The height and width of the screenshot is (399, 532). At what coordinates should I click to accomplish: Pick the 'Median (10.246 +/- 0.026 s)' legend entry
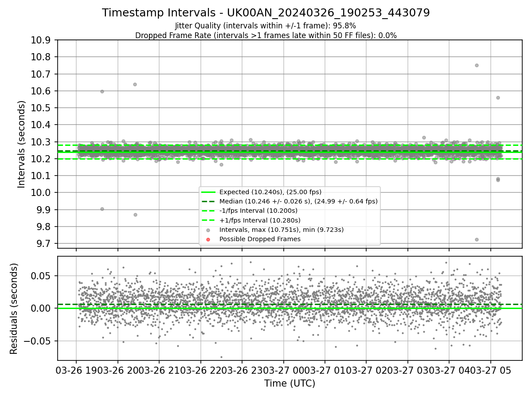pos(298,201)
